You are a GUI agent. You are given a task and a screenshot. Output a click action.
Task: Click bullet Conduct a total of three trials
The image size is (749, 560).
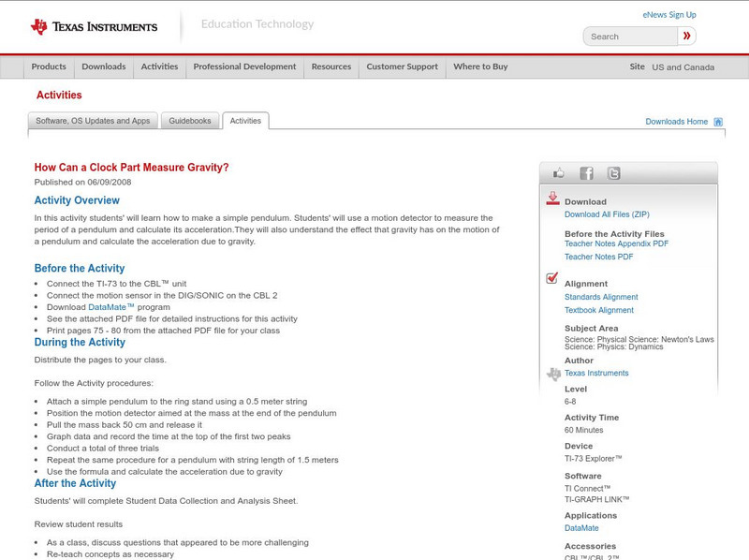(103, 449)
